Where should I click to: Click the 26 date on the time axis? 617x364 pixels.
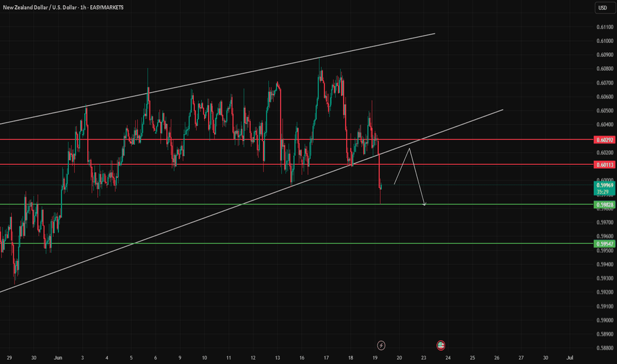click(497, 357)
